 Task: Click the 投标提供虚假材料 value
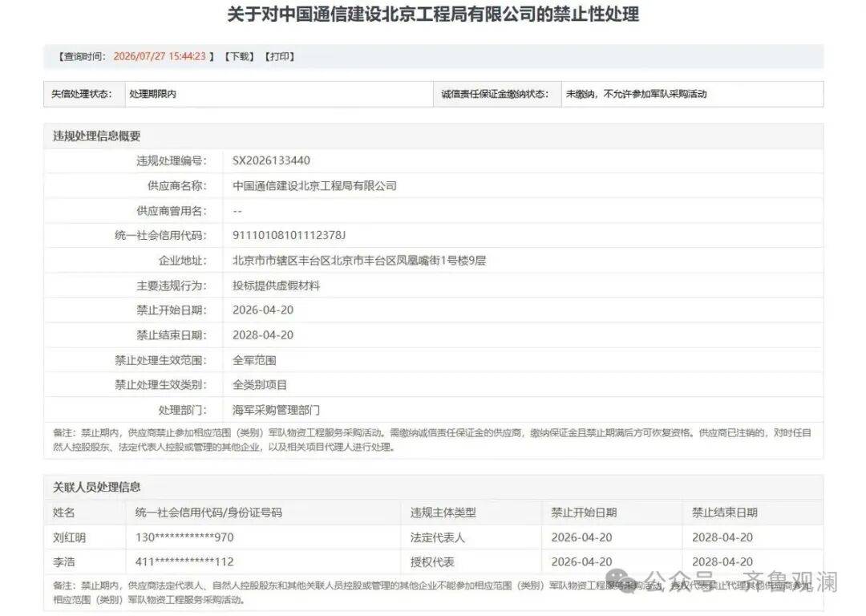pyautogui.click(x=276, y=286)
